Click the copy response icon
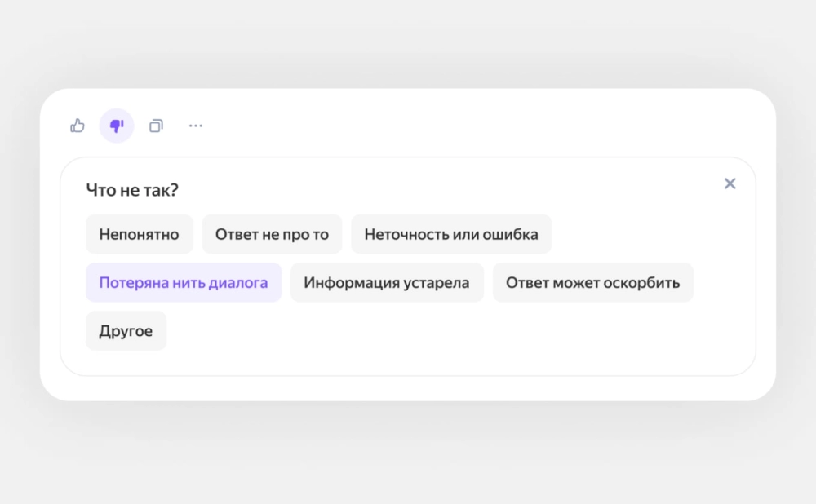 (x=156, y=126)
